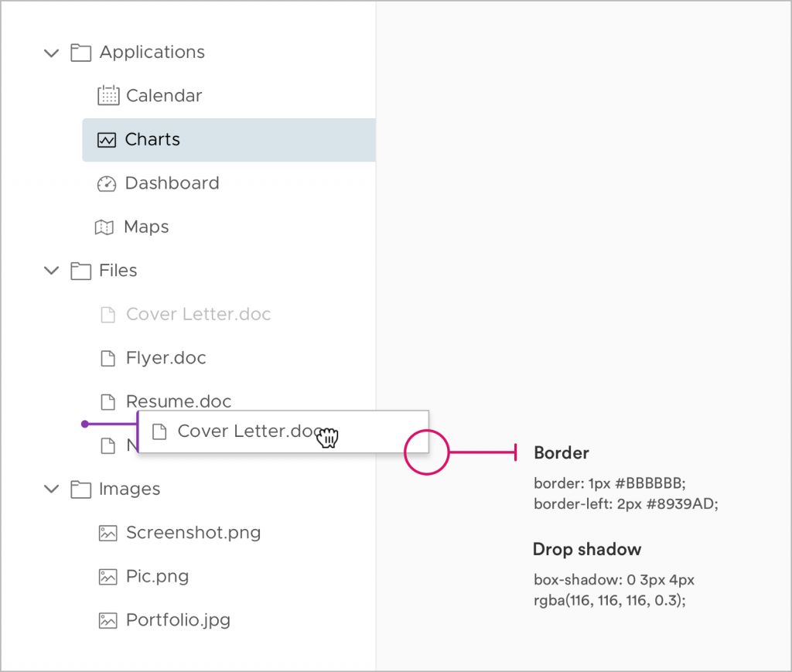Select the Charts tree item
The width and height of the screenshot is (792, 672).
(229, 140)
